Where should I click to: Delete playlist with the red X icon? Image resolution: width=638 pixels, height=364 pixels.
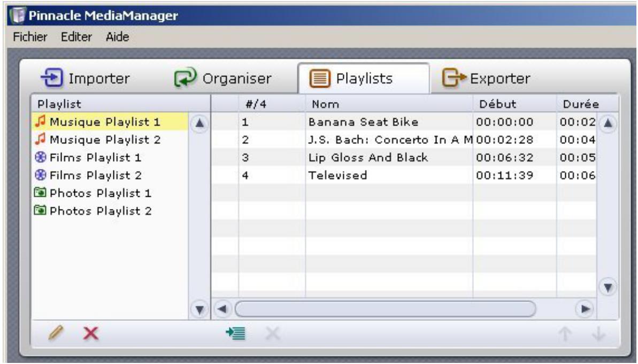tap(91, 334)
